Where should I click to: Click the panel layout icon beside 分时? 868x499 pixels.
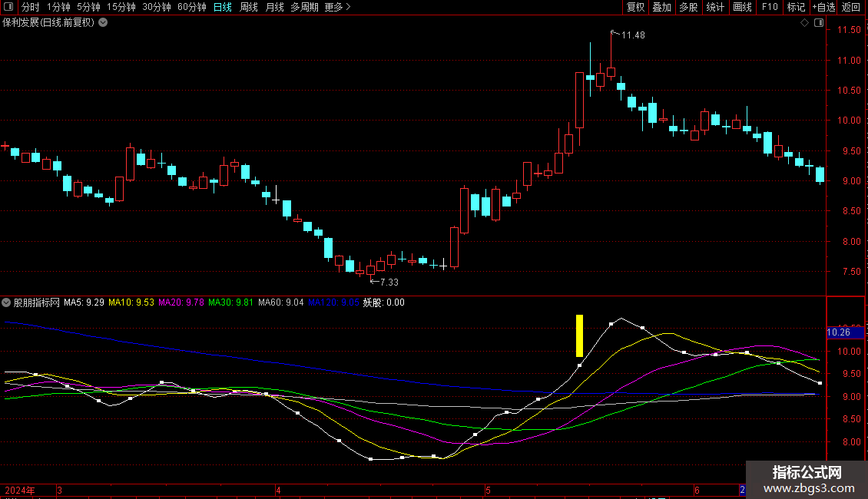[8, 7]
